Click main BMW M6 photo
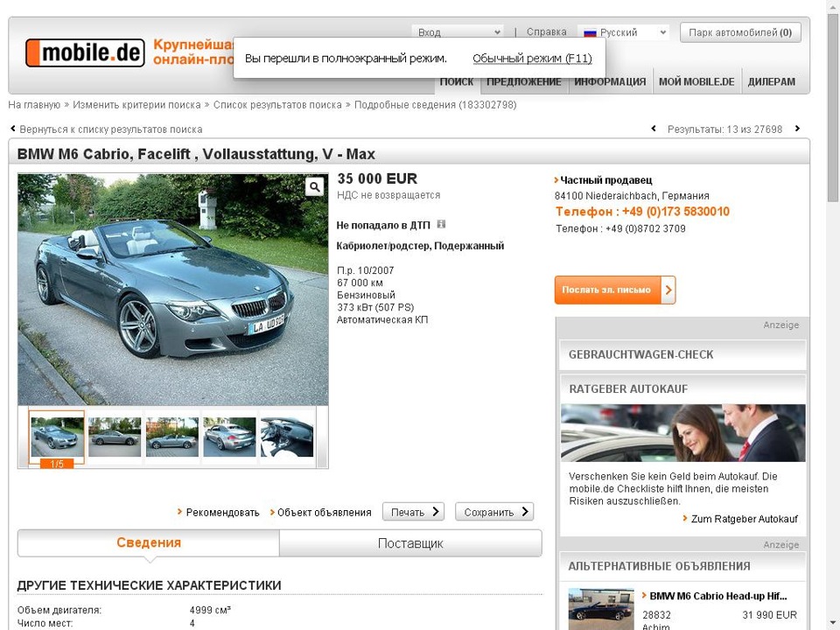Viewport: 840px width, 630px height. pos(173,290)
